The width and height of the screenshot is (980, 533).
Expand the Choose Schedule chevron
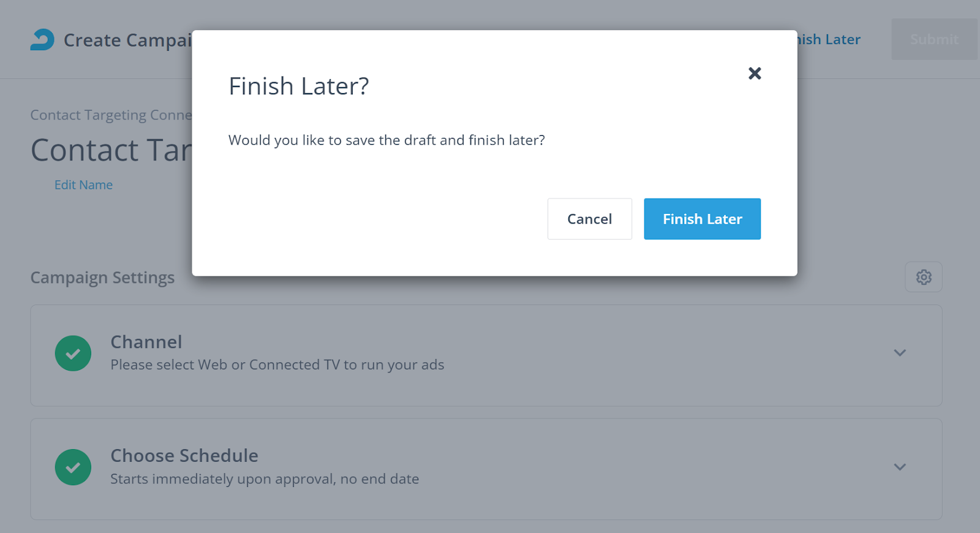[899, 467]
